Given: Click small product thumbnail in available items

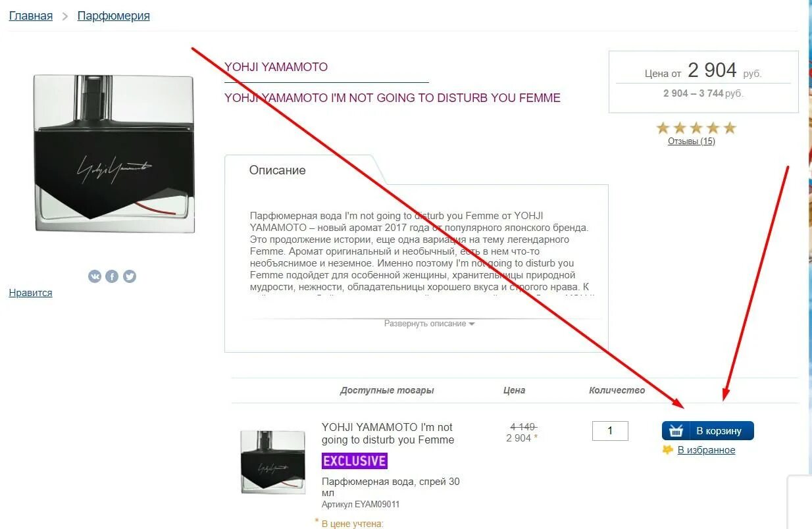Looking at the screenshot, I should (272, 462).
